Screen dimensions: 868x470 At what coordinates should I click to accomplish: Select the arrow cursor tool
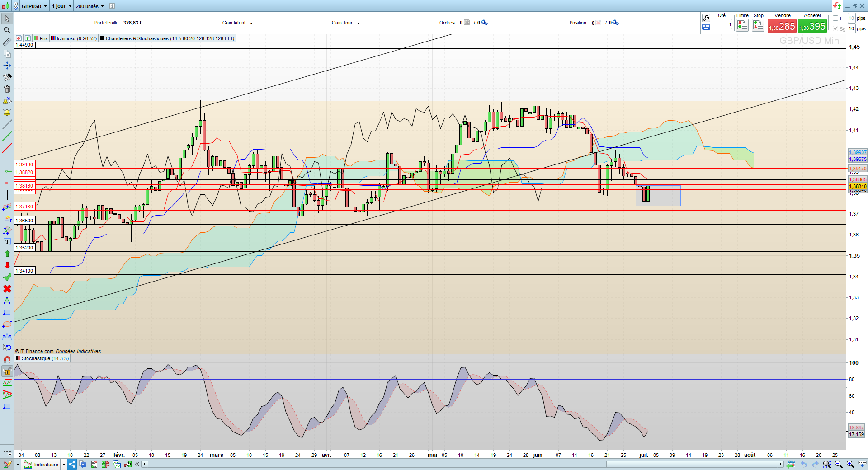[x=7, y=19]
